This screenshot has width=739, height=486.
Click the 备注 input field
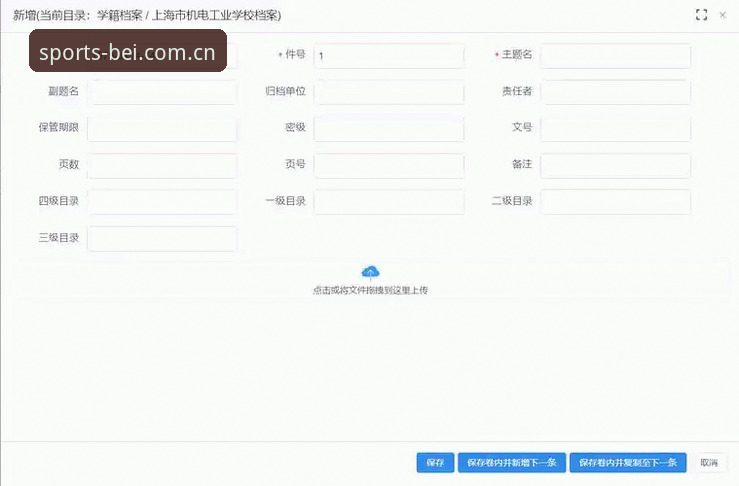pyautogui.click(x=616, y=165)
